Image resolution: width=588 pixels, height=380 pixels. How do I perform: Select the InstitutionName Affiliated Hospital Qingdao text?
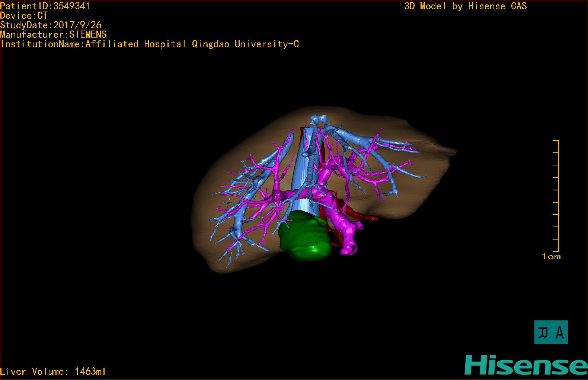click(150, 44)
